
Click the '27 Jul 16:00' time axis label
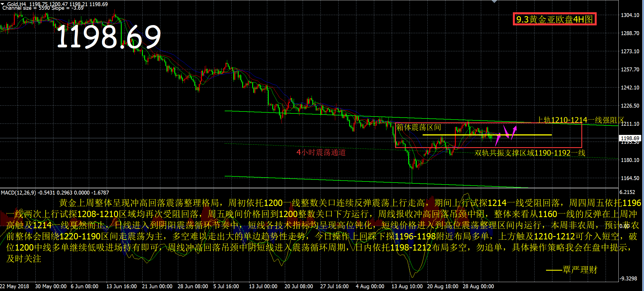tap(334, 286)
